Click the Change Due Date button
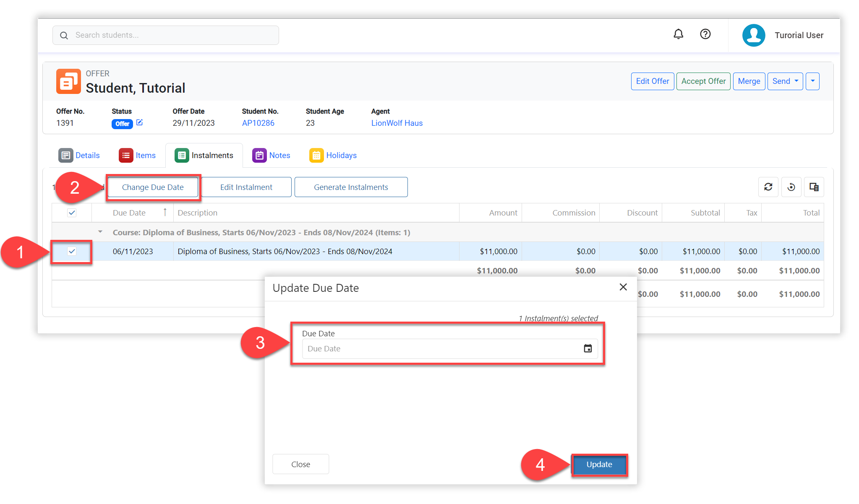The height and width of the screenshot is (504, 859). point(153,187)
